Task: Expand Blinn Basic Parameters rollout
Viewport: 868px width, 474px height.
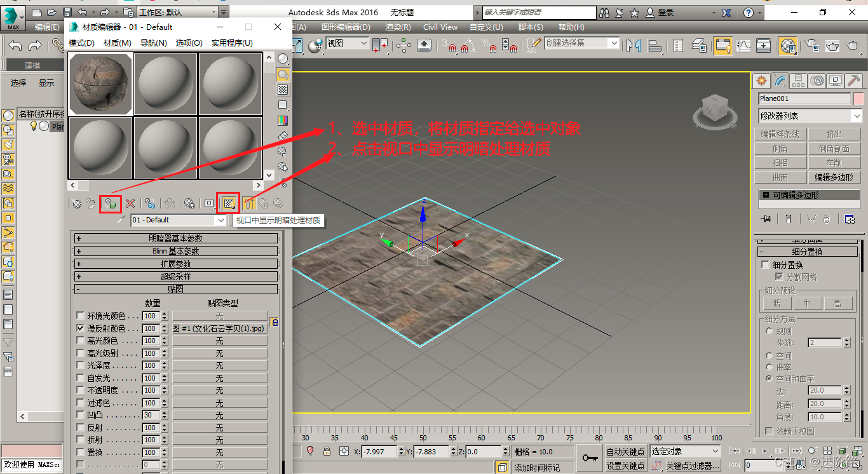Action: 176,251
